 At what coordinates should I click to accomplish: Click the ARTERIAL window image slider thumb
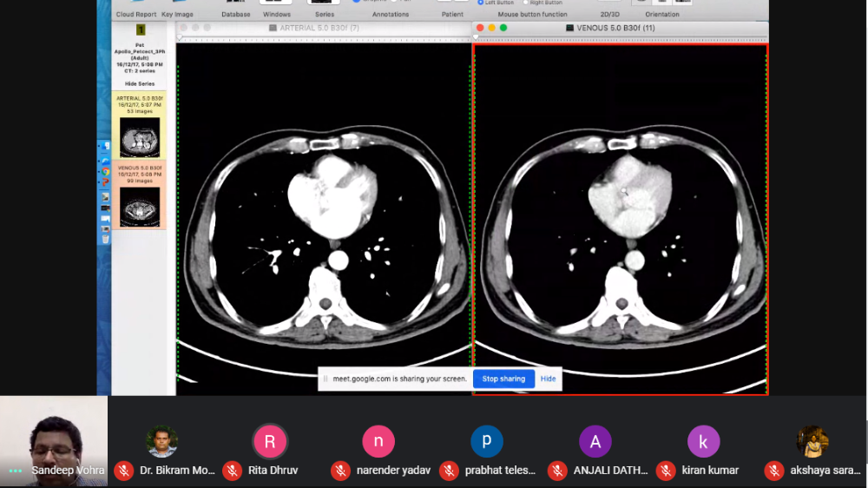pos(180,37)
